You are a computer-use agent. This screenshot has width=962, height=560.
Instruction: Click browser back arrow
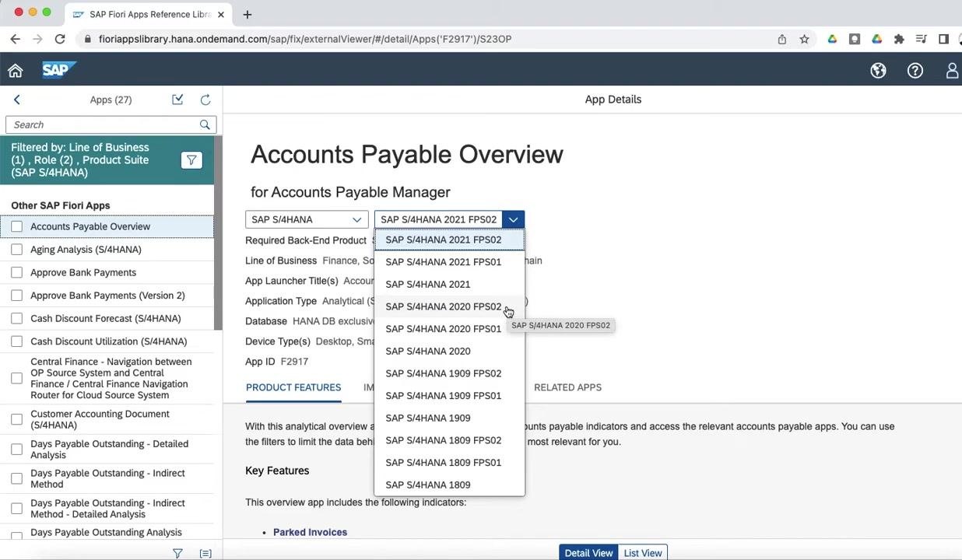coord(15,39)
